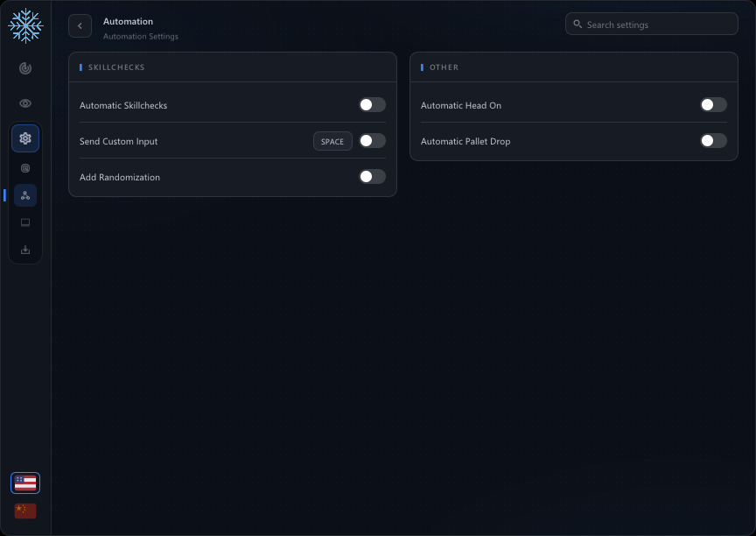The width and height of the screenshot is (756, 536).
Task: Enable Automatic Head On toggle
Action: 714,105
